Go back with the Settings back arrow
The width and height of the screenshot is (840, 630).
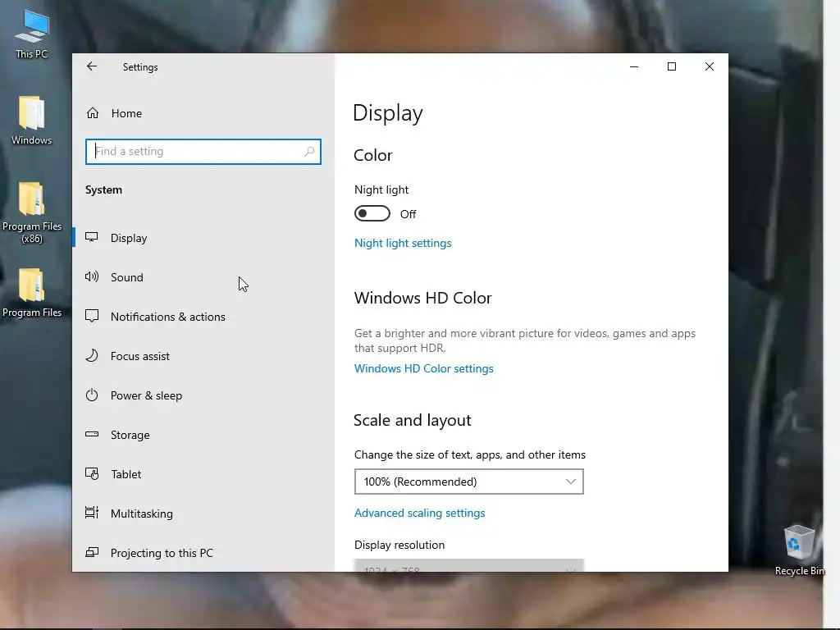pos(92,66)
